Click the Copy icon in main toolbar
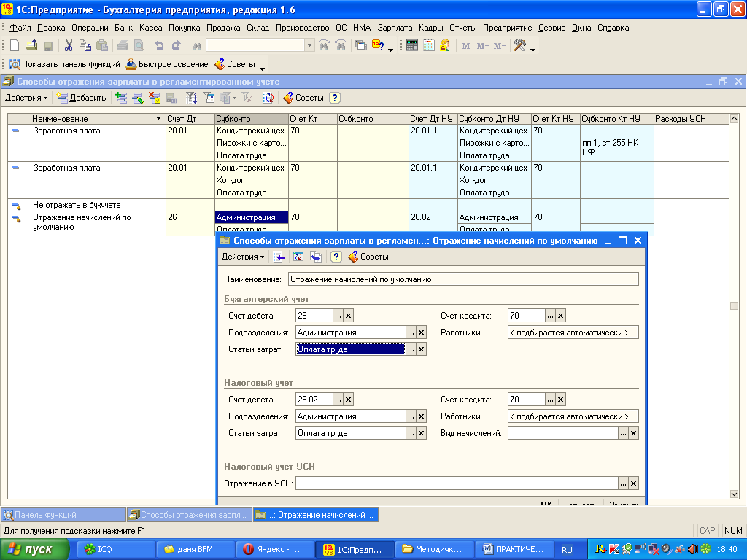This screenshot has height=560, width=747. coord(85,46)
